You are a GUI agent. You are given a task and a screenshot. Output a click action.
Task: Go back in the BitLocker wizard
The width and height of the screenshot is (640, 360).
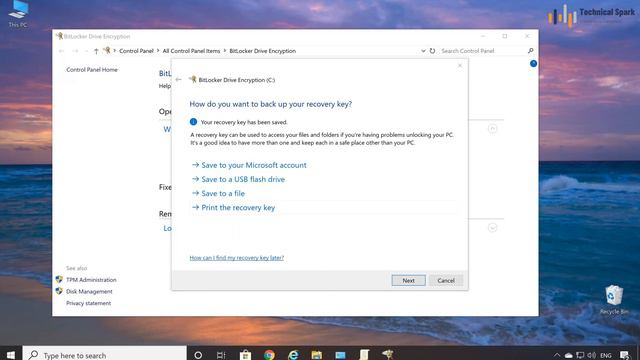pos(178,80)
